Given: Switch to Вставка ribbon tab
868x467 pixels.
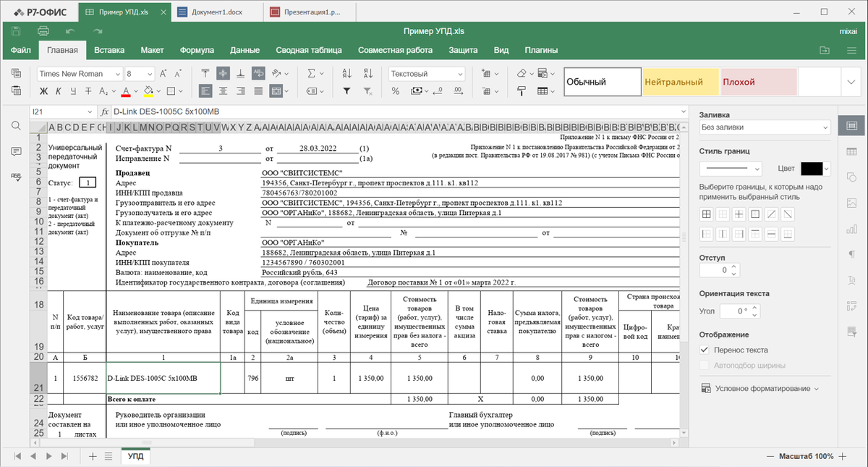Looking at the screenshot, I should [109, 50].
